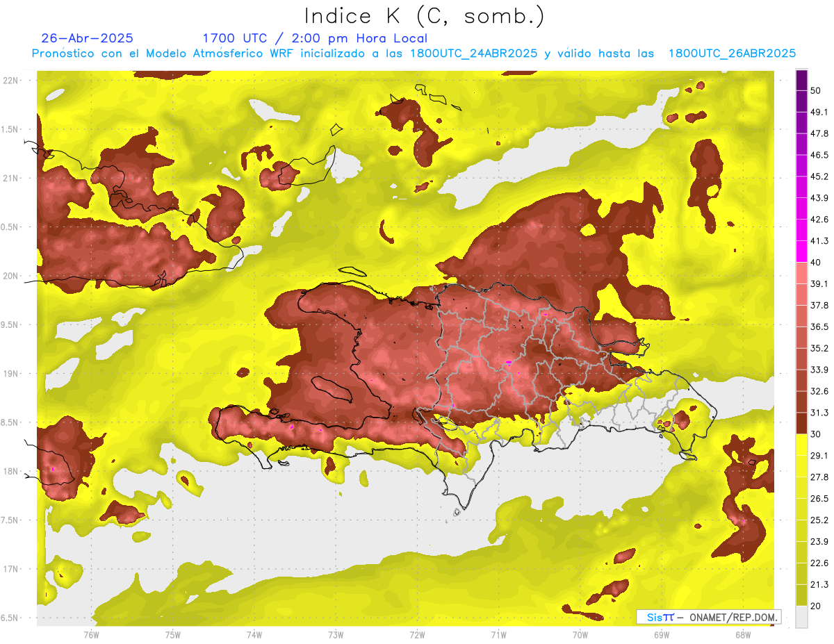834x644 pixels.
Task: Click the '19N' latitude label
Action: pos(11,373)
